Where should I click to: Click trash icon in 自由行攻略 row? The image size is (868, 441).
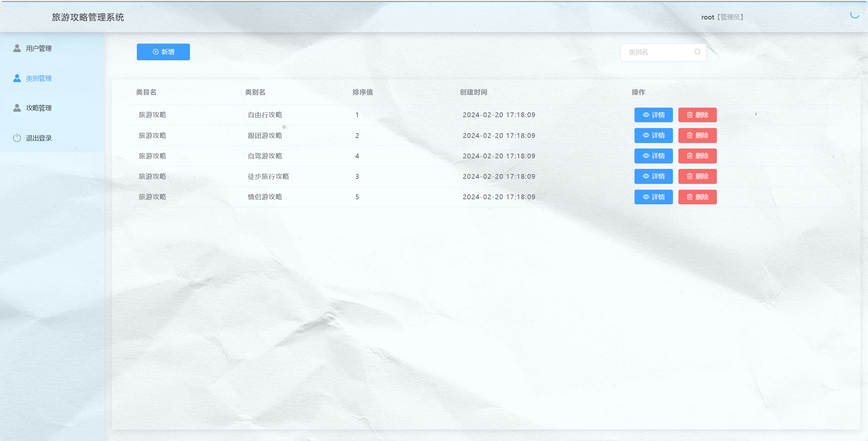tap(690, 115)
